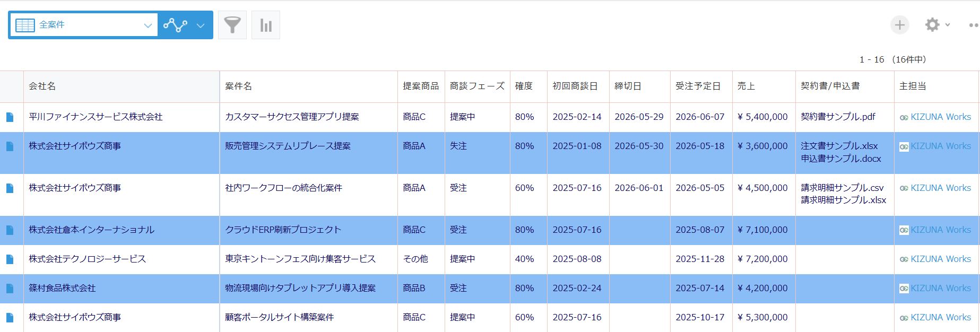
Task: Click the 主担当 column header
Action: pyautogui.click(x=936, y=86)
